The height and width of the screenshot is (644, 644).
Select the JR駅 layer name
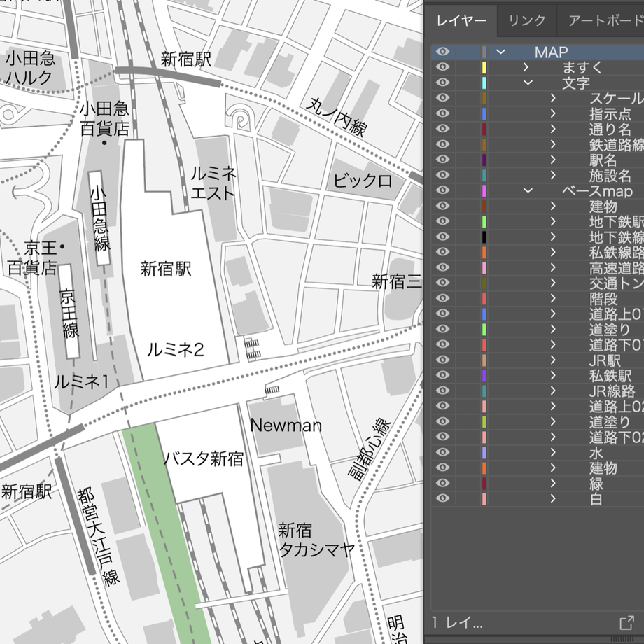[x=605, y=360]
